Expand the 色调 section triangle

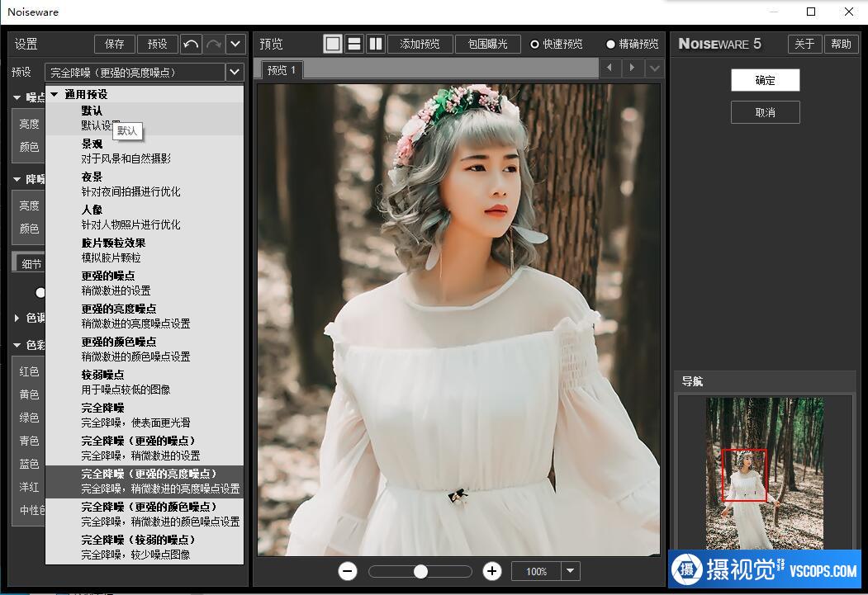(x=17, y=318)
